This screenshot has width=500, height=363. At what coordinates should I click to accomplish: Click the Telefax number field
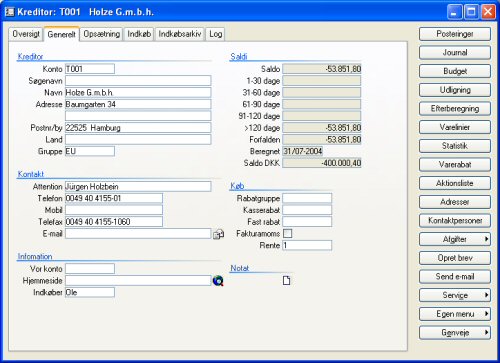pos(114,221)
